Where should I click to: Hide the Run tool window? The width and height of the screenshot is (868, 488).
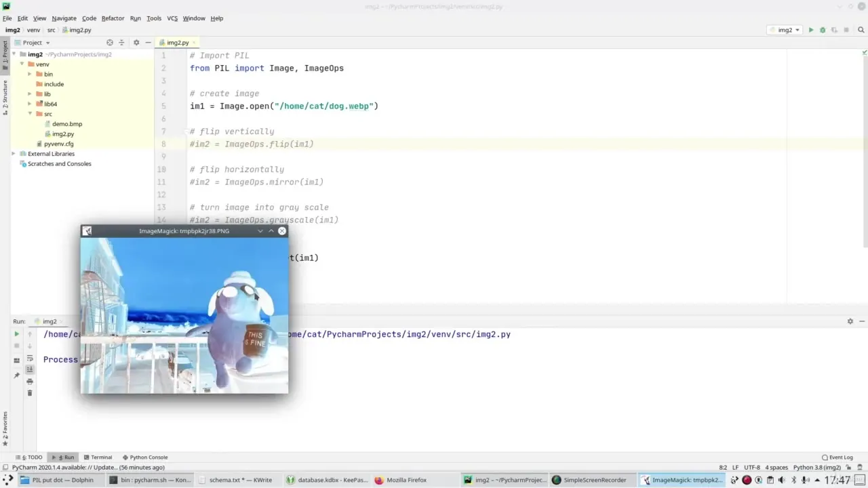pyautogui.click(x=862, y=321)
